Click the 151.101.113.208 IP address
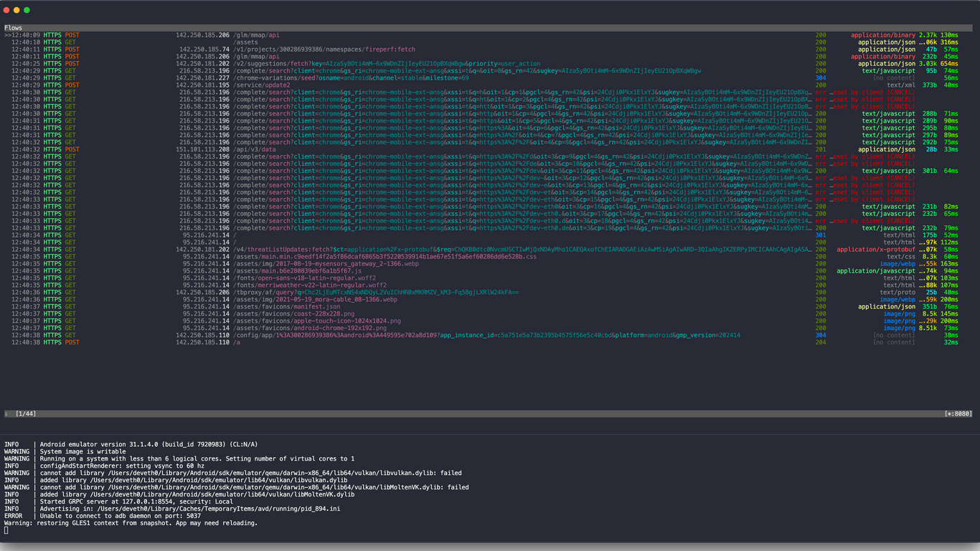Image resolution: width=980 pixels, height=551 pixels. point(203,149)
